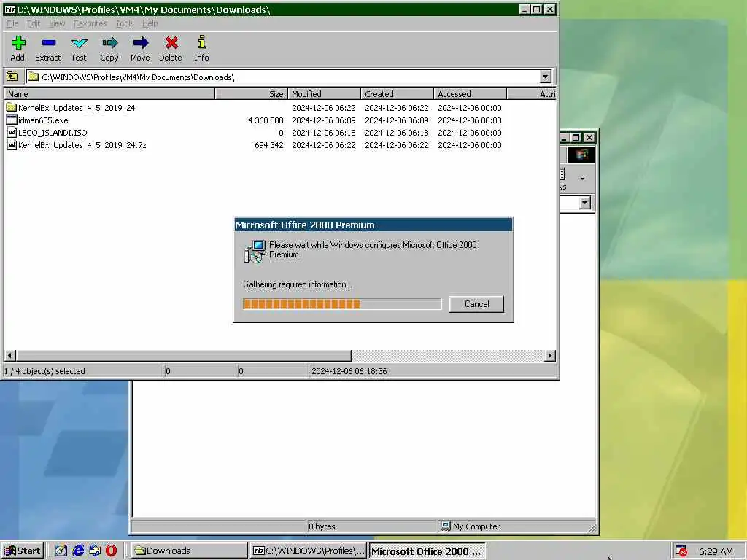Click the idman605.exe file icon
This screenshot has height=560, width=747.
pyautogui.click(x=12, y=120)
